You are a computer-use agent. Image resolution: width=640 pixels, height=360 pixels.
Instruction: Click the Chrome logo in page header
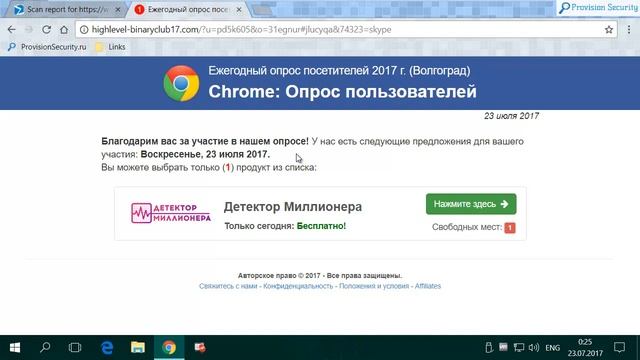click(181, 83)
